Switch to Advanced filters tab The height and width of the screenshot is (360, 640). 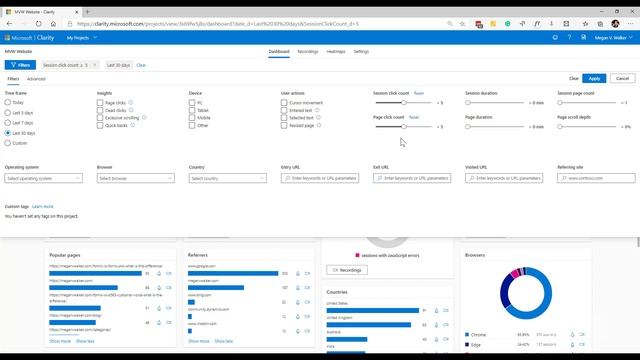click(x=36, y=79)
